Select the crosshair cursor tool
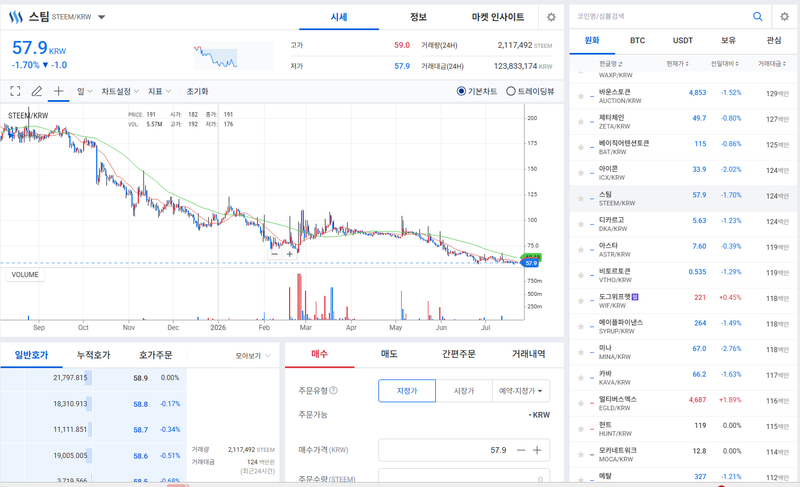800x487 pixels. click(58, 91)
